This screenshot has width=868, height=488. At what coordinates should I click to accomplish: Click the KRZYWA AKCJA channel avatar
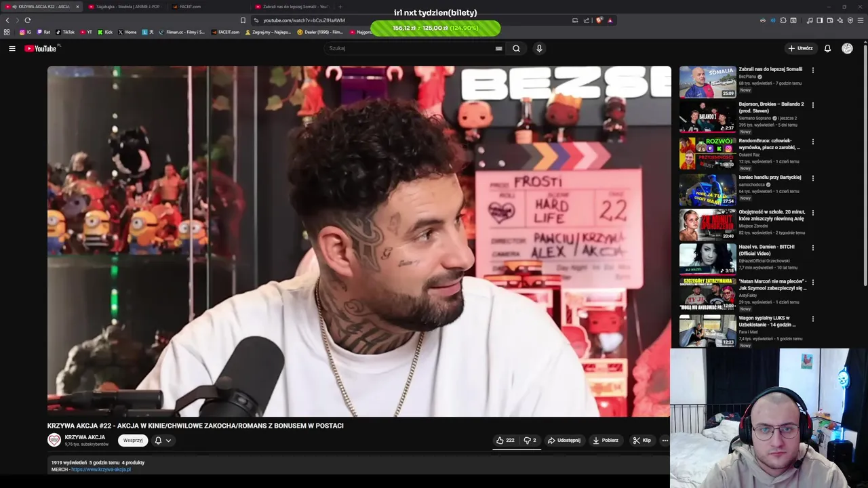click(54, 441)
